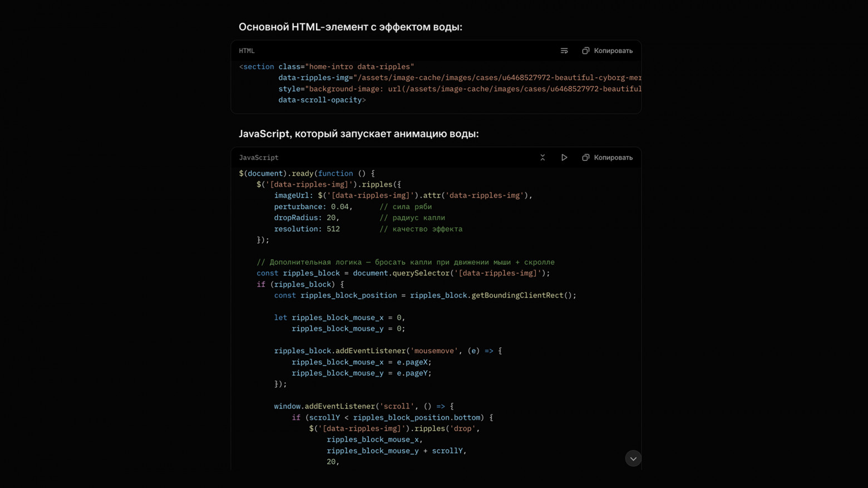Viewport: 868px width, 488px height.
Task: Click the 'ripples_block_mouse_x = e.pageX;' line
Action: coord(362,362)
